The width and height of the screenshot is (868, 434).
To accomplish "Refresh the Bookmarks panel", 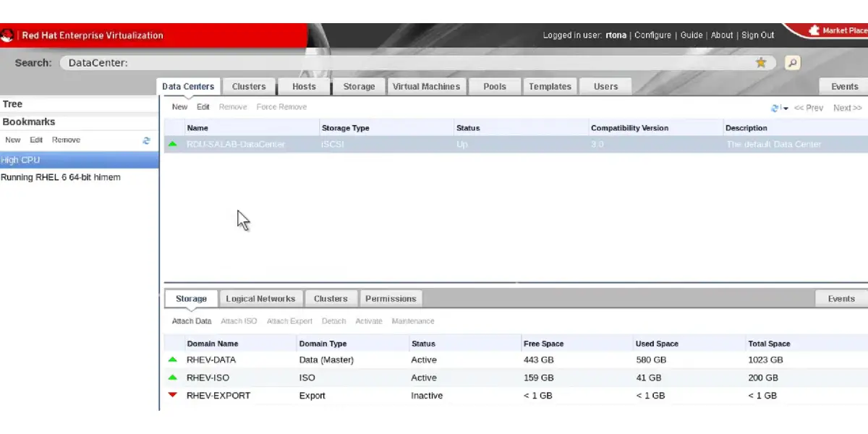I will 147,140.
